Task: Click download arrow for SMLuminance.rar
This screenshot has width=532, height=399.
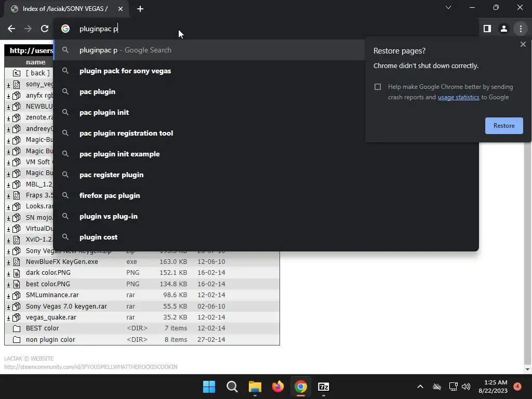Action: coord(8,296)
